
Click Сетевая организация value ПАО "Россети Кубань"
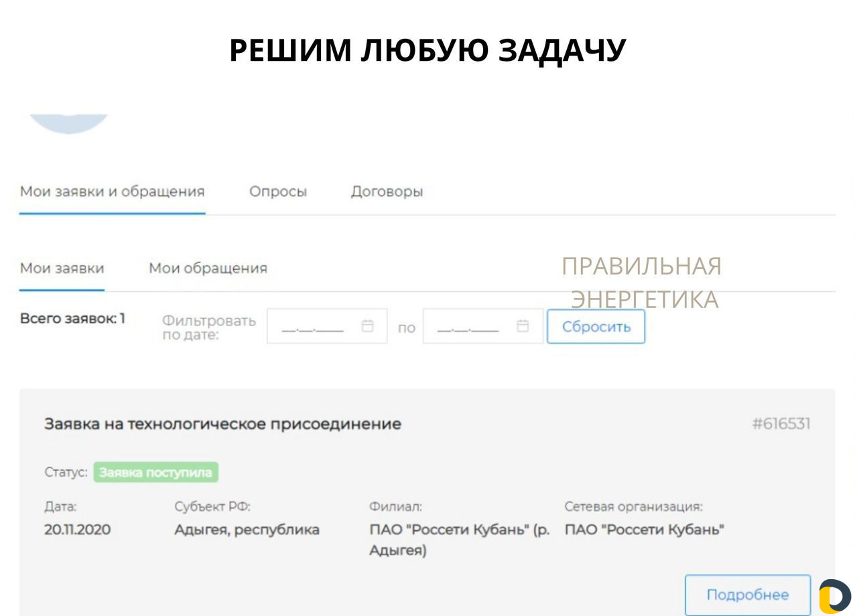[645, 530]
